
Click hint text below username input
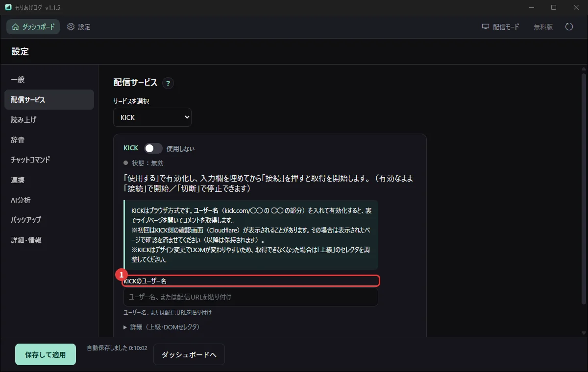pos(168,312)
